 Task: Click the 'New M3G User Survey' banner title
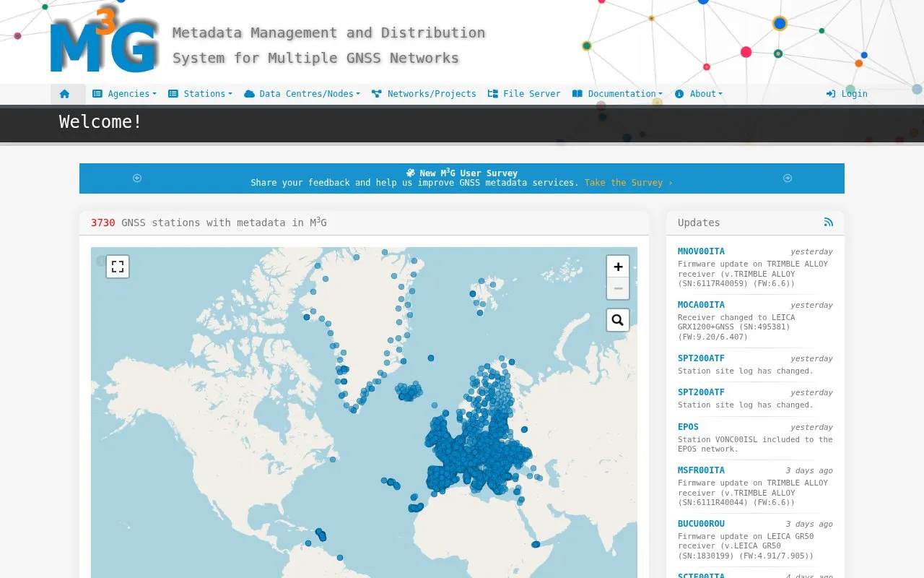(462, 173)
